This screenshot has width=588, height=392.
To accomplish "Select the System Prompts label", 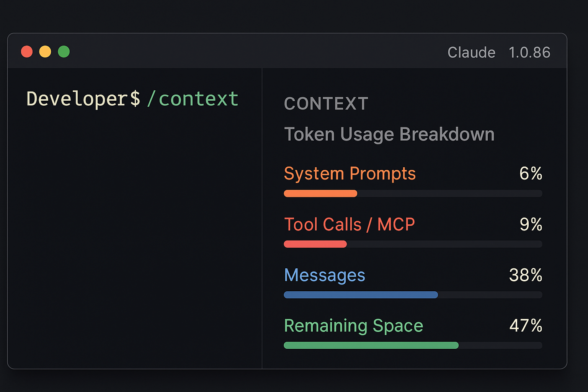I will pos(350,174).
